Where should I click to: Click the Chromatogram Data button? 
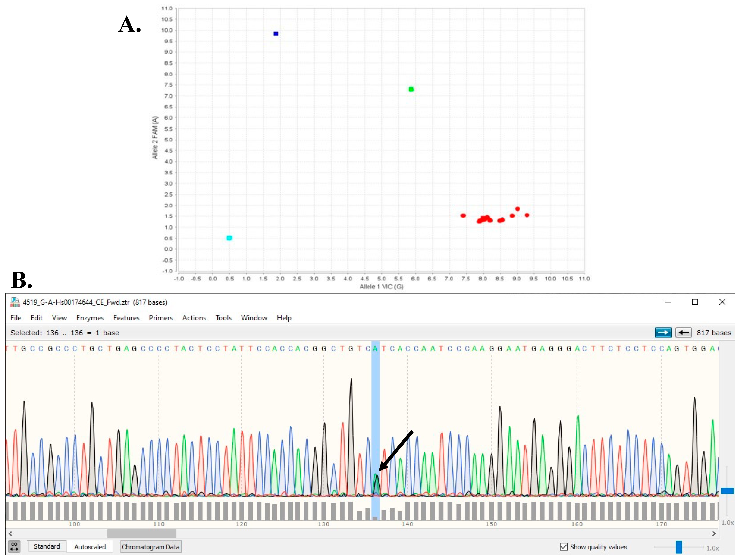pyautogui.click(x=150, y=547)
